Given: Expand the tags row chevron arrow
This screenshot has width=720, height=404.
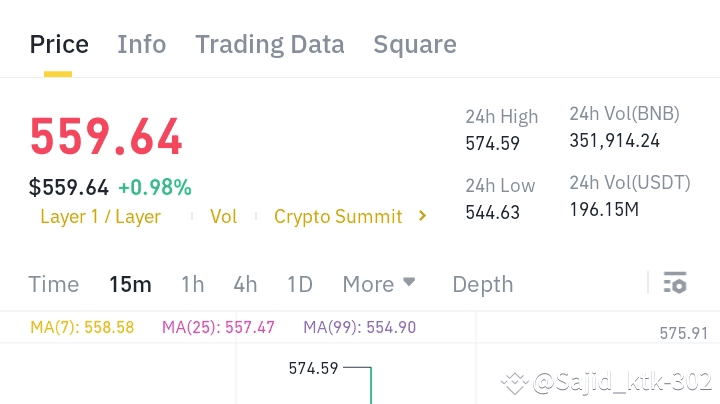Looking at the screenshot, I should click(422, 216).
